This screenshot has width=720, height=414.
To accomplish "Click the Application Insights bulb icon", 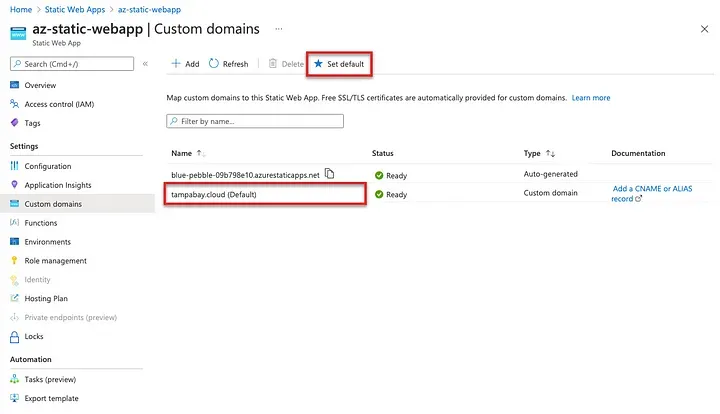I will click(x=15, y=185).
